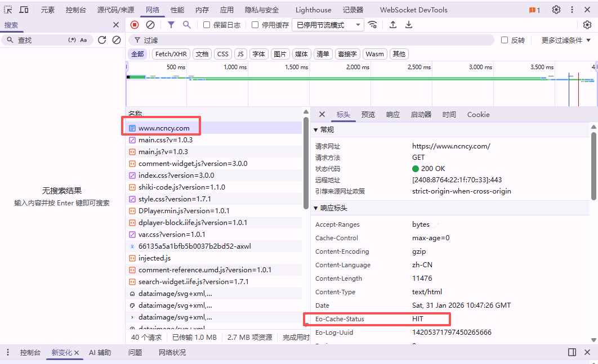Click the import HAR upload icon

pyautogui.click(x=393, y=25)
